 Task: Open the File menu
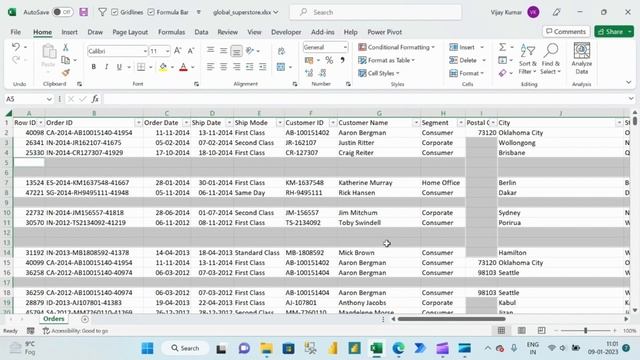(16, 32)
